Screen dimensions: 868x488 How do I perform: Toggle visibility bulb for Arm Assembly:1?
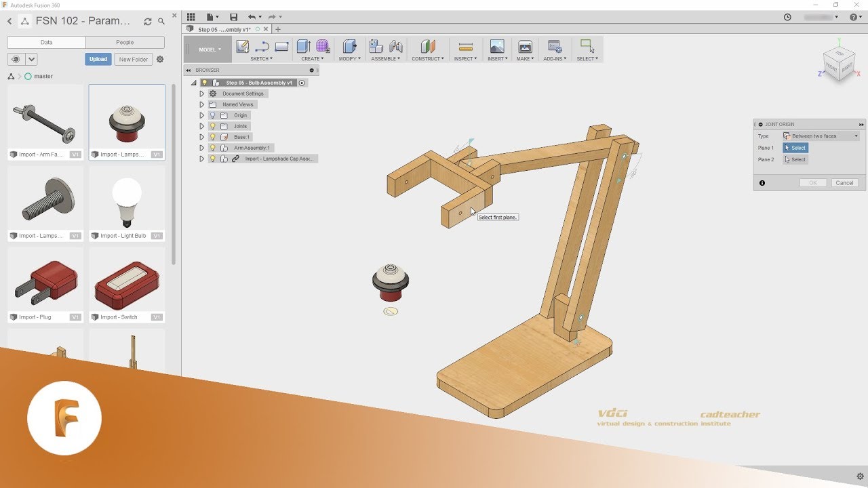click(212, 148)
